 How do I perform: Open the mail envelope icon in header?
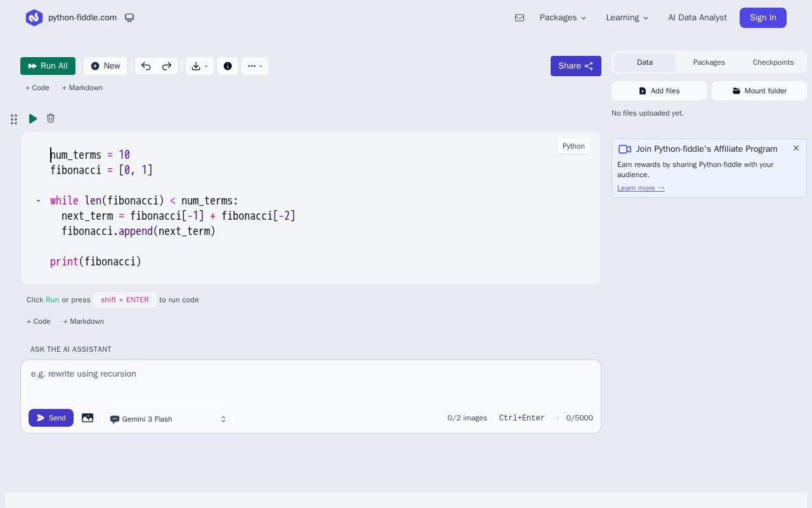tap(520, 18)
